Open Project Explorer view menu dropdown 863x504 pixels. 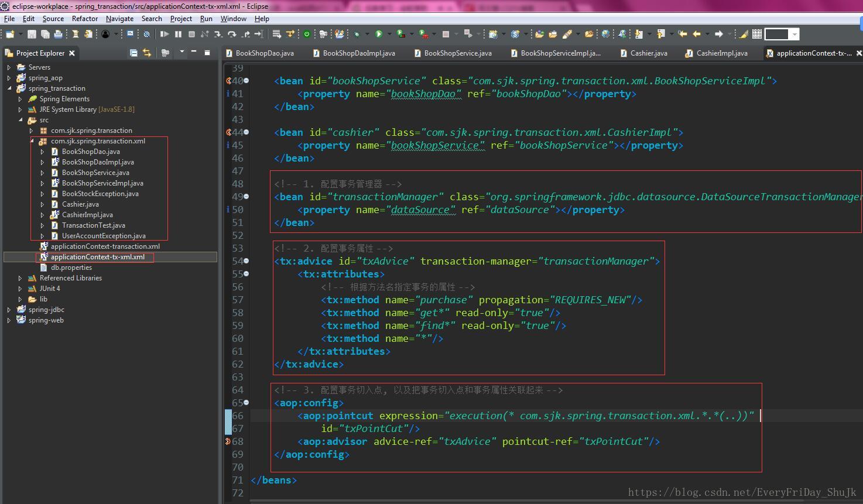[x=182, y=52]
